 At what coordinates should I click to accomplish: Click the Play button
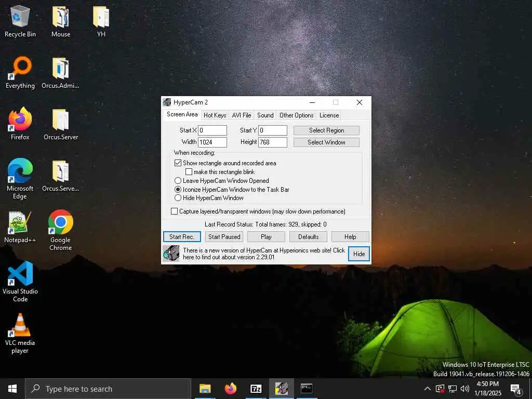pyautogui.click(x=266, y=236)
